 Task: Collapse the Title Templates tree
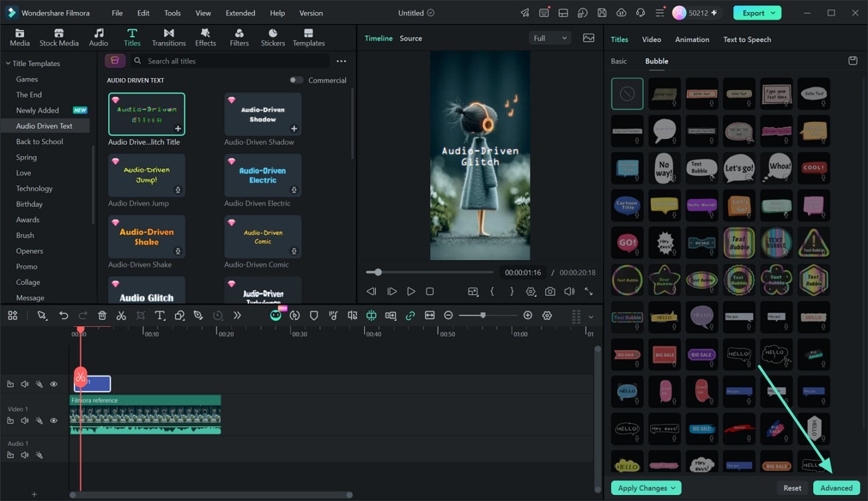8,63
